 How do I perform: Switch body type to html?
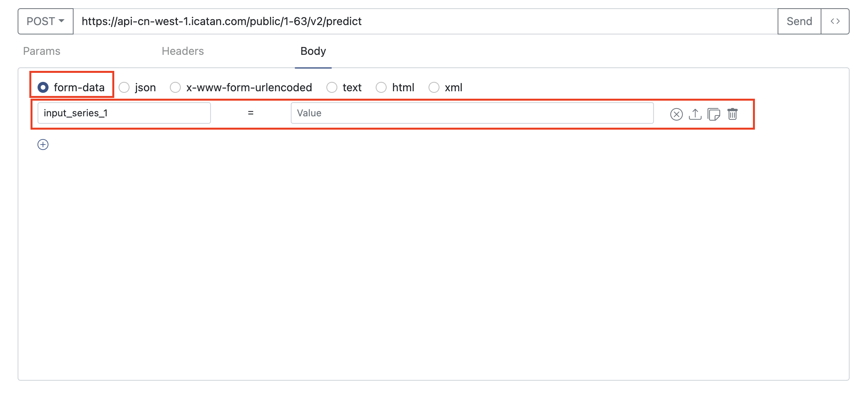pyautogui.click(x=381, y=87)
